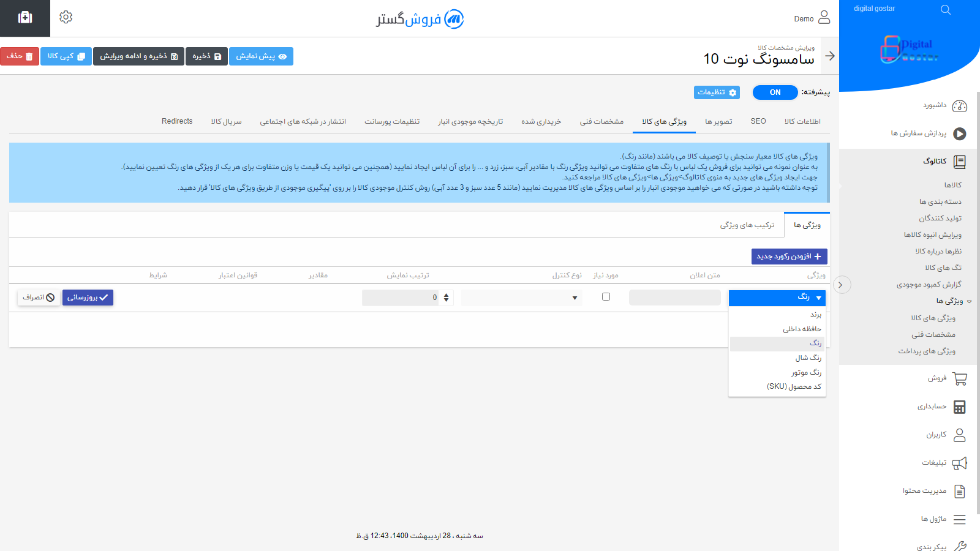Switch to the مشخصات فنی tab
980x551 pixels.
[x=601, y=122]
